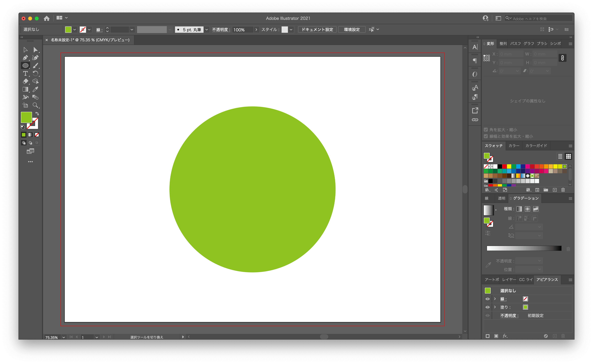Image resolution: width=593 pixels, height=364 pixels.
Task: Select the Pen tool
Action: tap(25, 58)
